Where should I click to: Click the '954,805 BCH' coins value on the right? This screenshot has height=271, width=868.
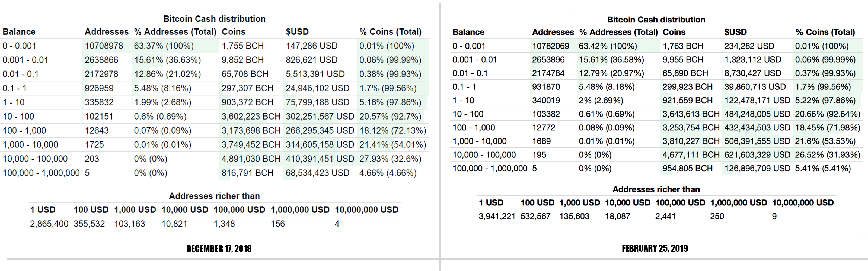(688, 168)
